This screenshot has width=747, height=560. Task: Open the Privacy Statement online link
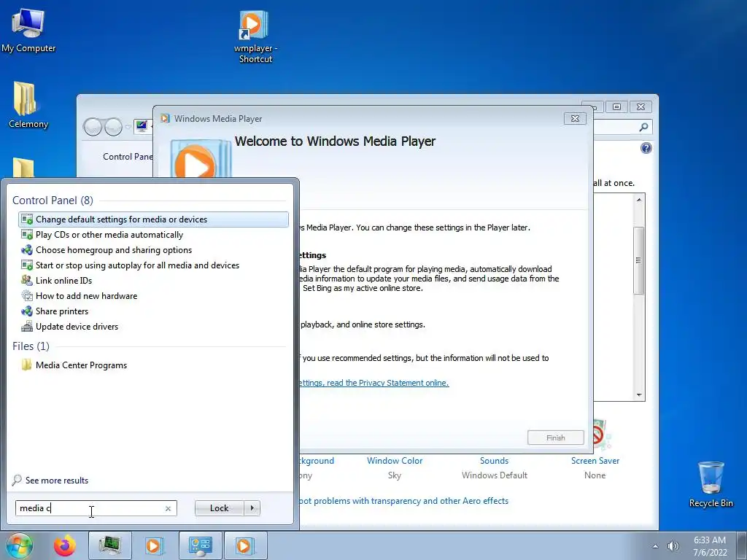click(374, 383)
